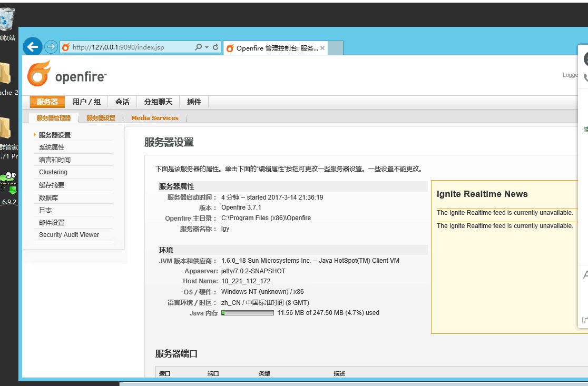Click the refresh icon in address bar
588x386 pixels.
[215, 47]
